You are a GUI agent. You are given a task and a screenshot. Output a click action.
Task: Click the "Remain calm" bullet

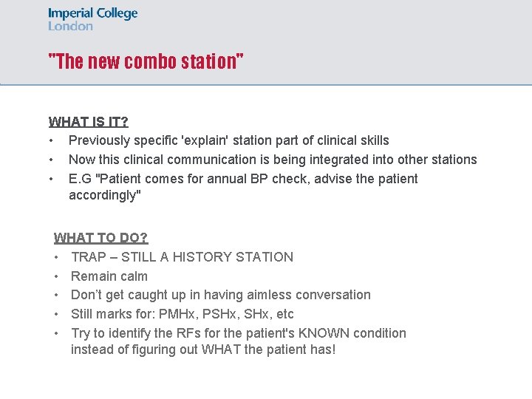pos(109,276)
